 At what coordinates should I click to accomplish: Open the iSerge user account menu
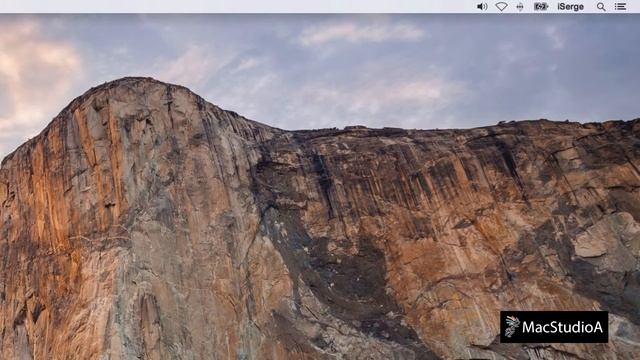pos(571,7)
